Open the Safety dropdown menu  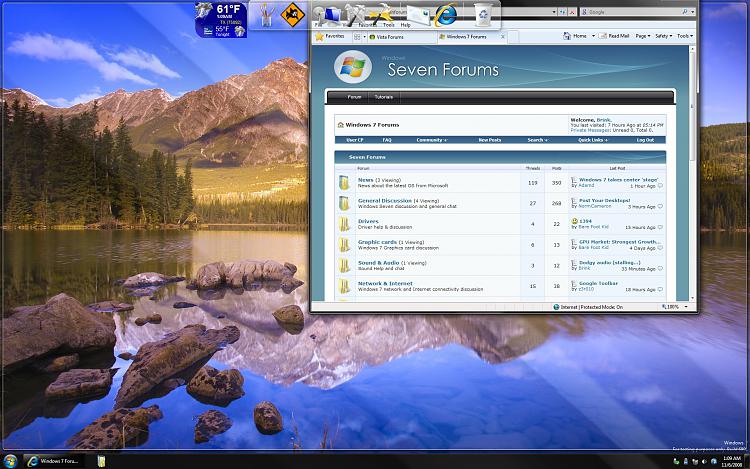[x=663, y=36]
